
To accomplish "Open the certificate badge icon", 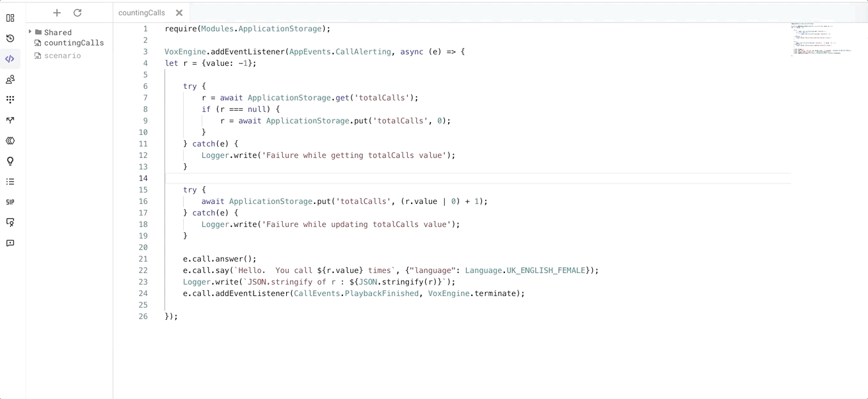I will [10, 223].
